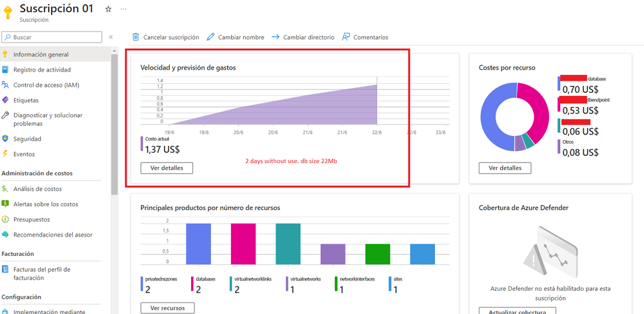Image resolution: width=644 pixels, height=314 pixels.
Task: Open the Análisis de costos icon
Action: 5,189
